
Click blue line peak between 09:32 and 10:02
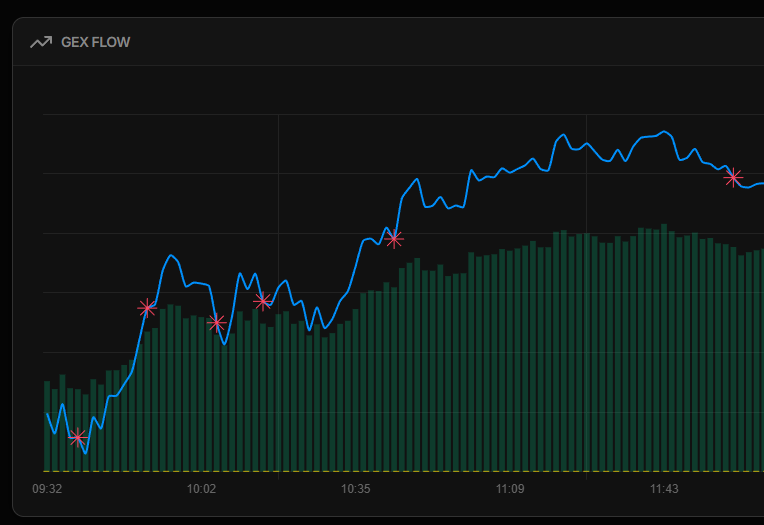tap(172, 256)
